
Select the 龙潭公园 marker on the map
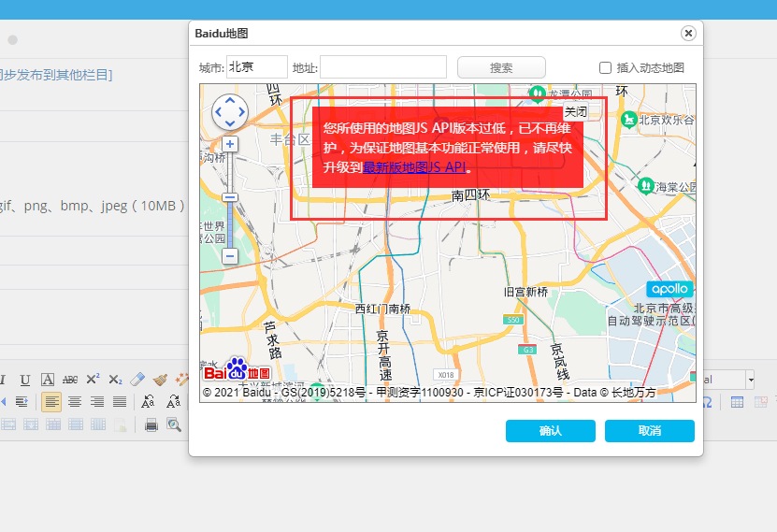[538, 93]
